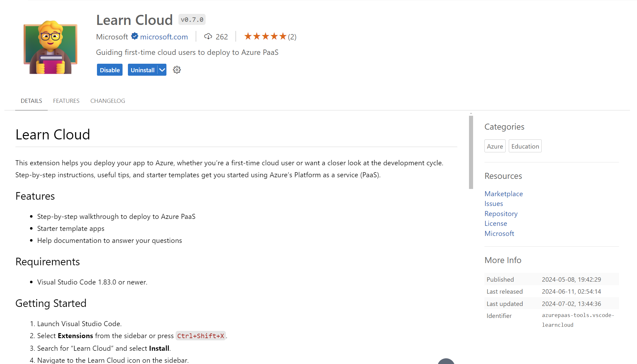Open the Marketplace resource link

point(503,194)
